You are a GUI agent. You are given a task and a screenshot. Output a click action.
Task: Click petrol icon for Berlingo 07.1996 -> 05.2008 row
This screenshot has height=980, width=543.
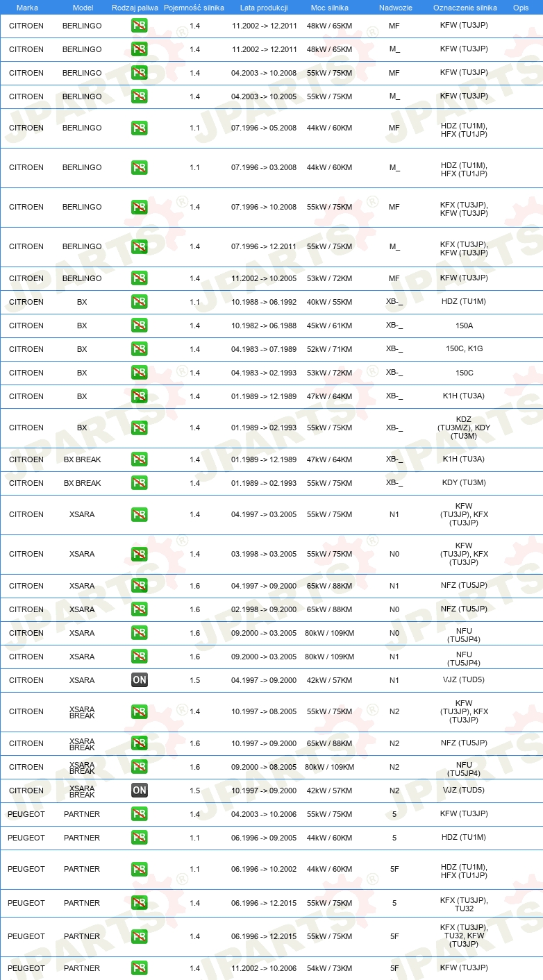point(140,128)
